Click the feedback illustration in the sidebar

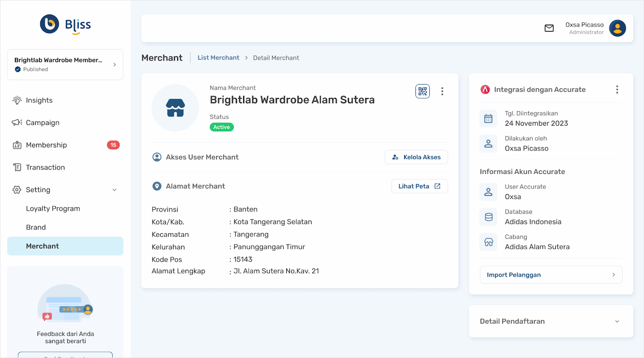point(65,304)
